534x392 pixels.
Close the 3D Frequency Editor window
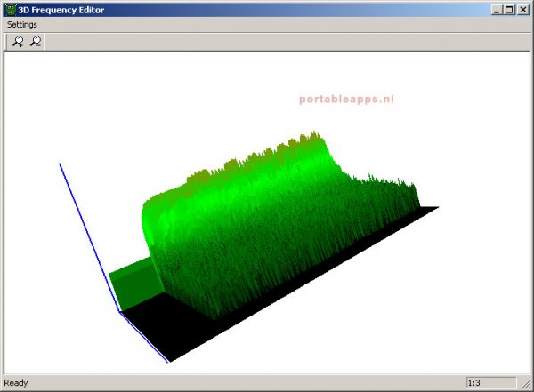click(523, 9)
